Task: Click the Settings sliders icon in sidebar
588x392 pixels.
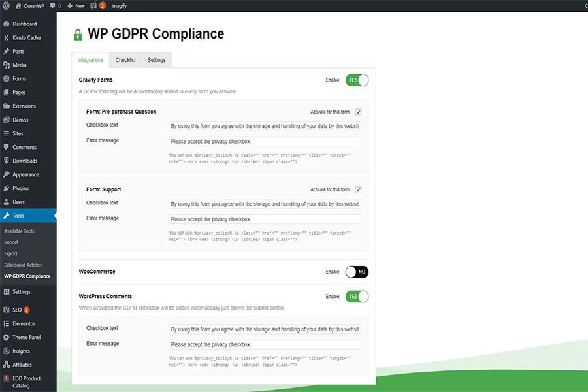Action: point(7,292)
